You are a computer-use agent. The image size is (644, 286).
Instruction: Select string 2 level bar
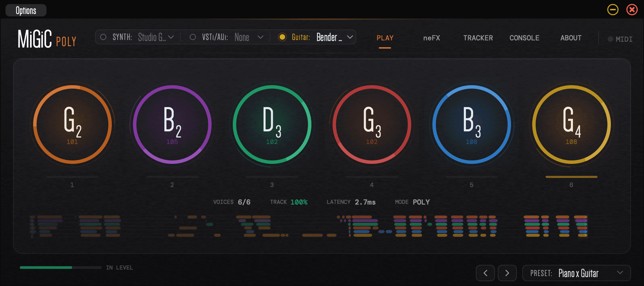click(x=172, y=177)
